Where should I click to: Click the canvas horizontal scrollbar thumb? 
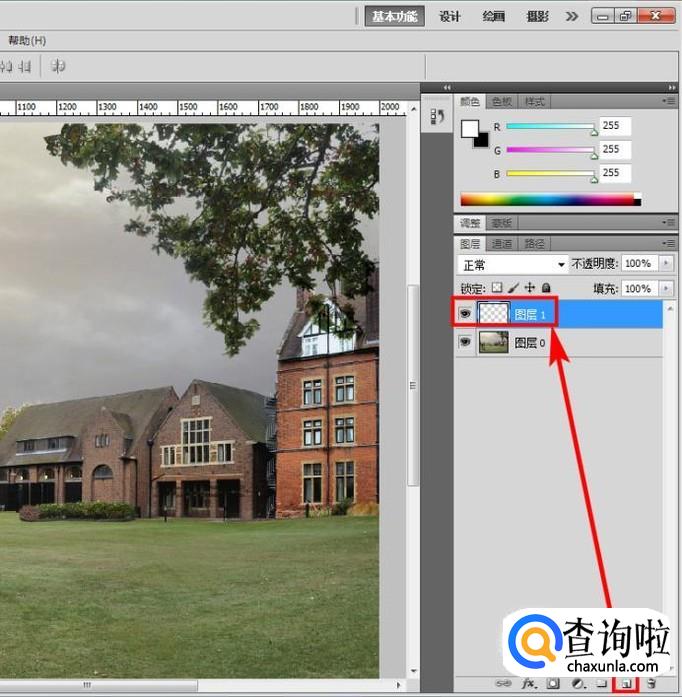pyautogui.click(x=98, y=685)
